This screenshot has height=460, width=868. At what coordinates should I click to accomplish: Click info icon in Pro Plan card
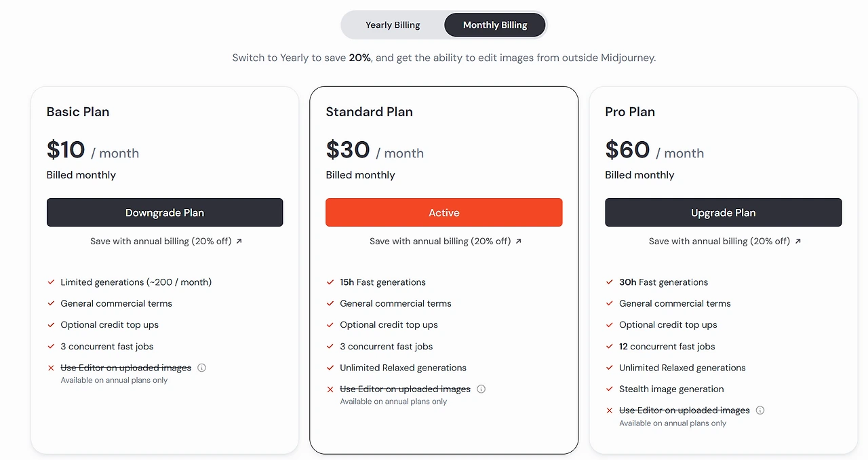click(x=760, y=410)
